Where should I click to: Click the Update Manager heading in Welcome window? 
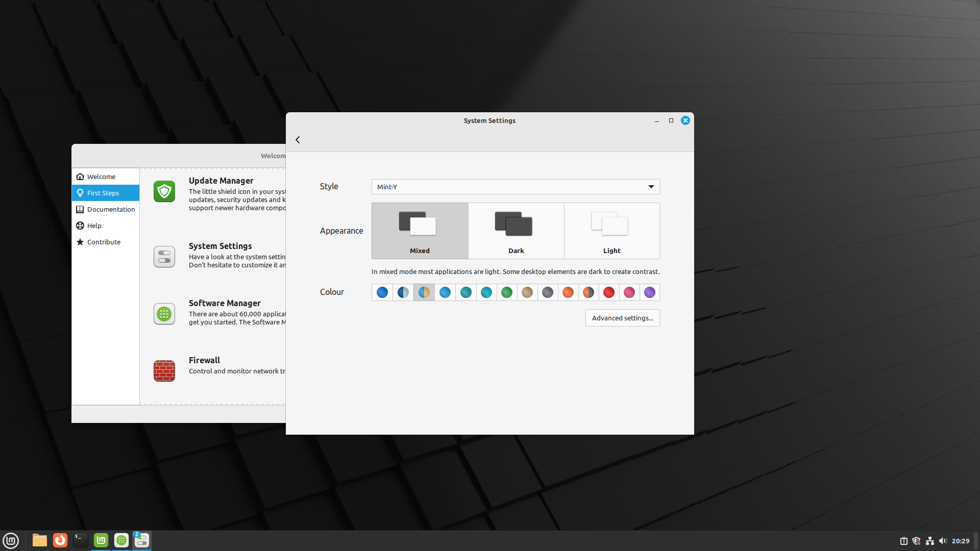[221, 181]
